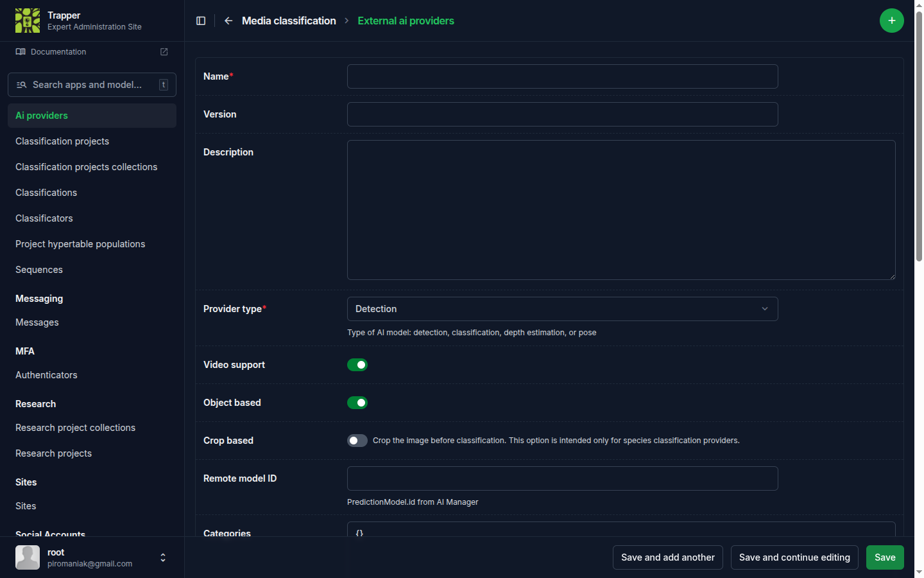Go to Classification projects collections

(92, 167)
